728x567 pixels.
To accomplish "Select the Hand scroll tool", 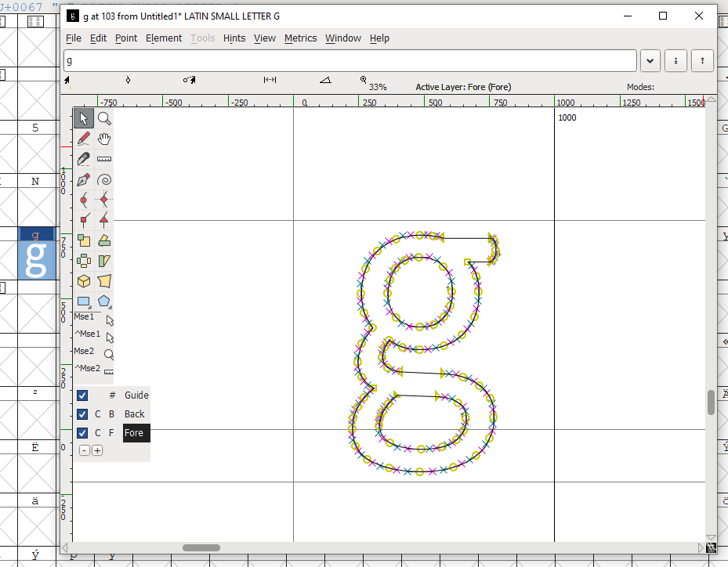I will tap(104, 139).
